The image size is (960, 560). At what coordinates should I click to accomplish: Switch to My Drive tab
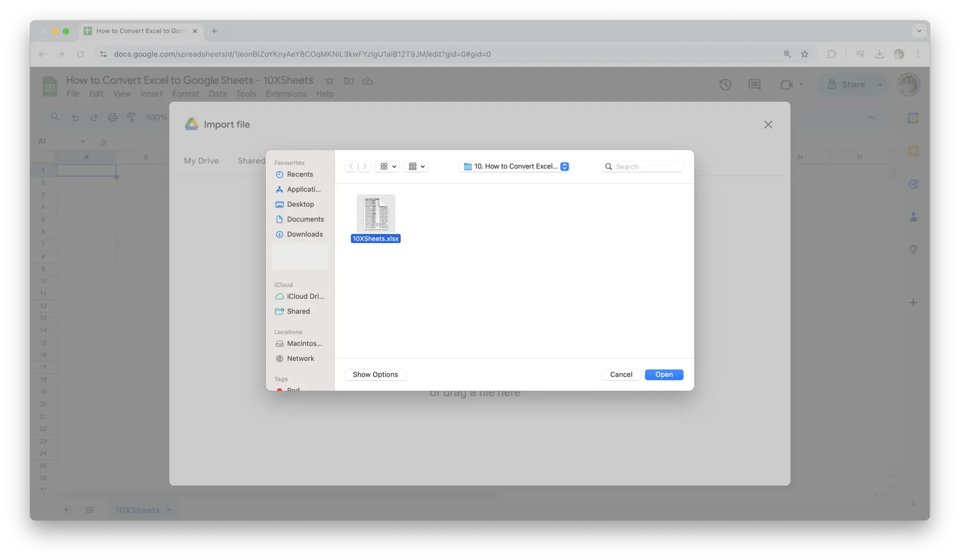(201, 161)
